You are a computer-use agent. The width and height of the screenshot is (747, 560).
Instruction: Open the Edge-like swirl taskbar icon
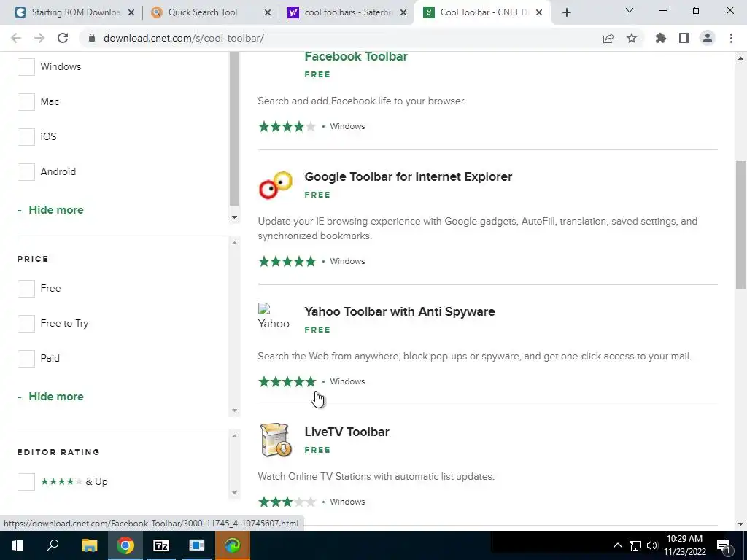point(233,545)
